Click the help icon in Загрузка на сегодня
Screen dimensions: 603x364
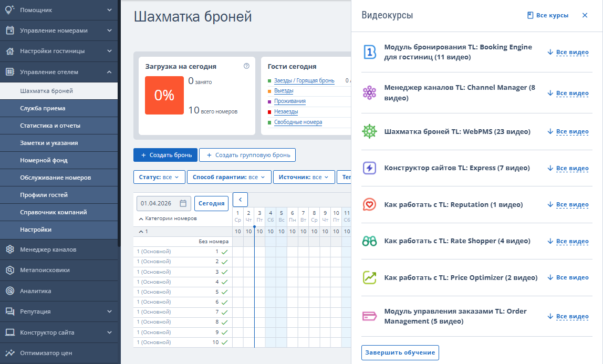[x=246, y=66]
